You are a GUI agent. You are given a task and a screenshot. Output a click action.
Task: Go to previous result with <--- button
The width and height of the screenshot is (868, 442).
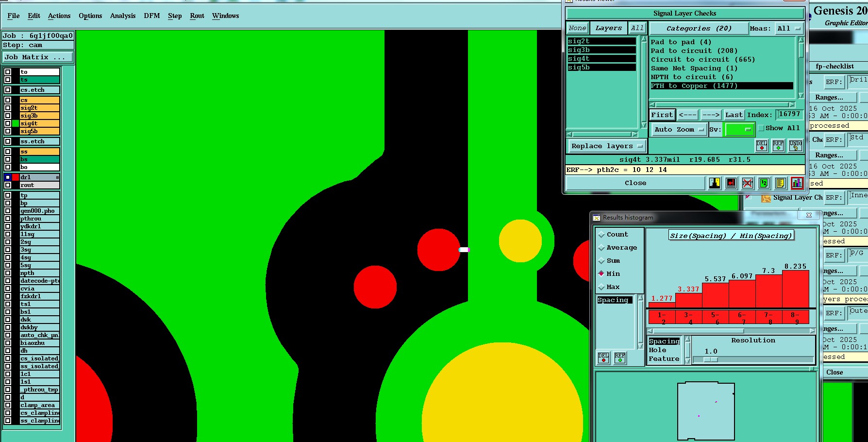tap(688, 115)
